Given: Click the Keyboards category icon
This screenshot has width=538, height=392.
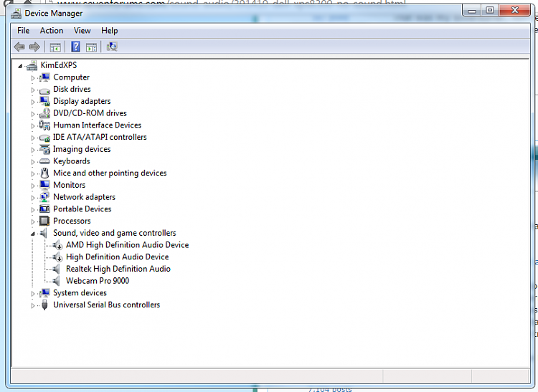Looking at the screenshot, I should tap(44, 161).
